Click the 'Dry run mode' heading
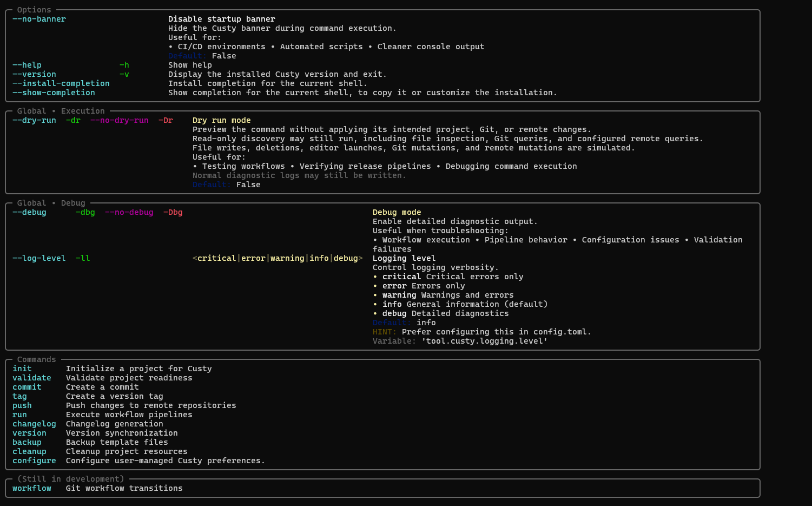Viewport: 812px width, 506px height. click(222, 120)
